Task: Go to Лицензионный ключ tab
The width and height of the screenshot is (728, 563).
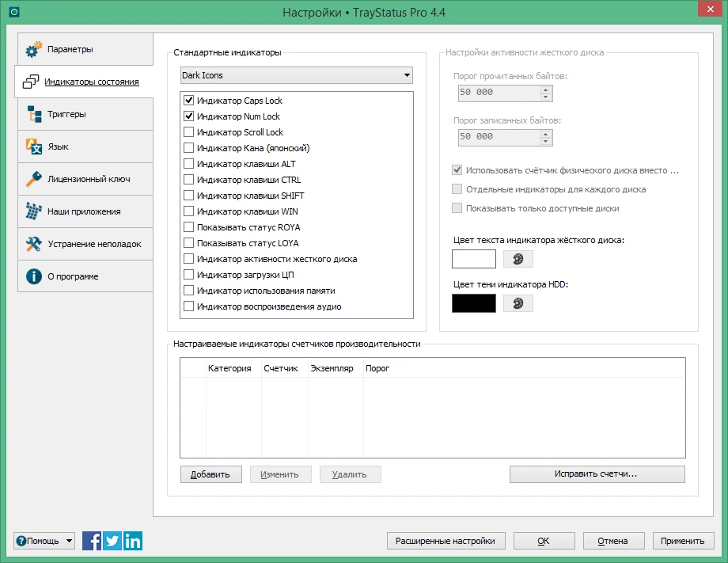Action: (x=85, y=179)
